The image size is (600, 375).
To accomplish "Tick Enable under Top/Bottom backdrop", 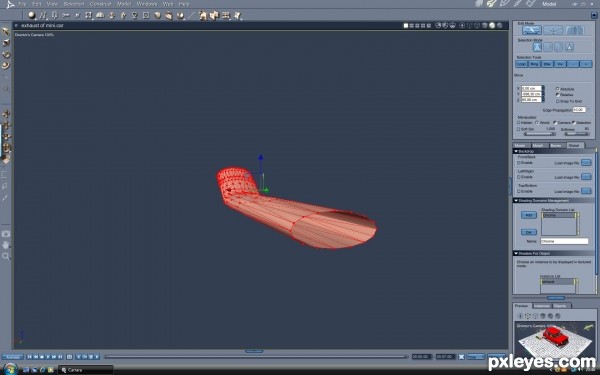I will click(x=519, y=191).
